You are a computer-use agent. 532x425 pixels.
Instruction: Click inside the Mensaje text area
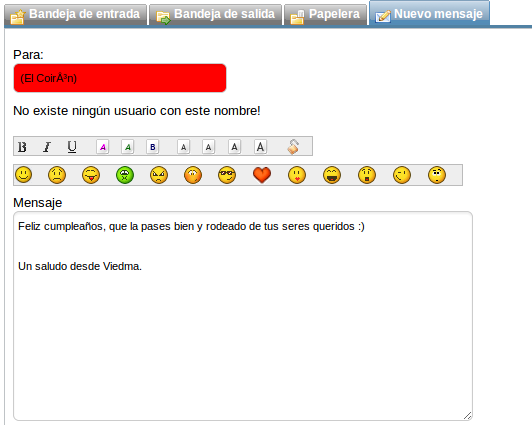243,316
